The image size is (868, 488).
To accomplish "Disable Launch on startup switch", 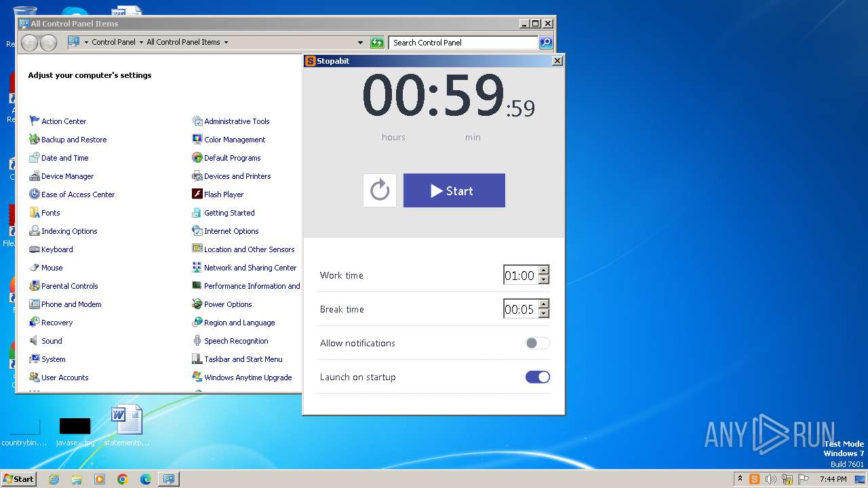I will point(538,377).
